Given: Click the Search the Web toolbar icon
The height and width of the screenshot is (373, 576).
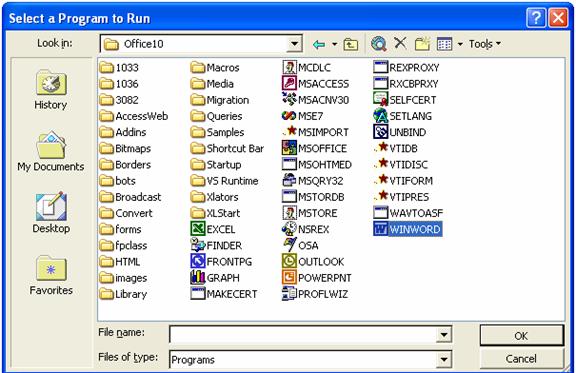Looking at the screenshot, I should point(378,44).
